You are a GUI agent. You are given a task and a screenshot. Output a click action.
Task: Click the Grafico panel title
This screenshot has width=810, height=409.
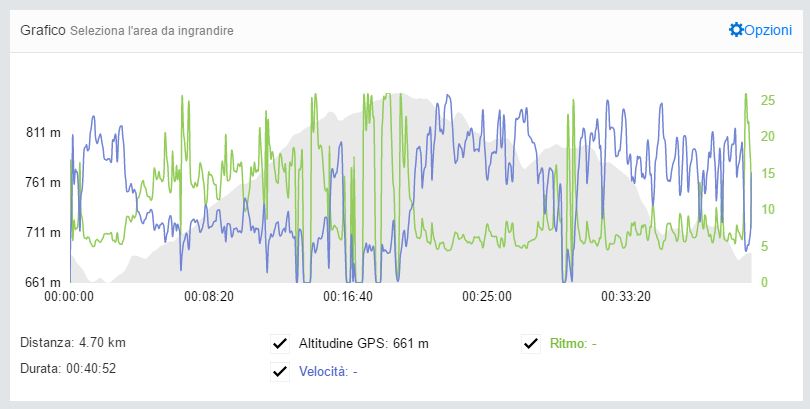pos(43,30)
